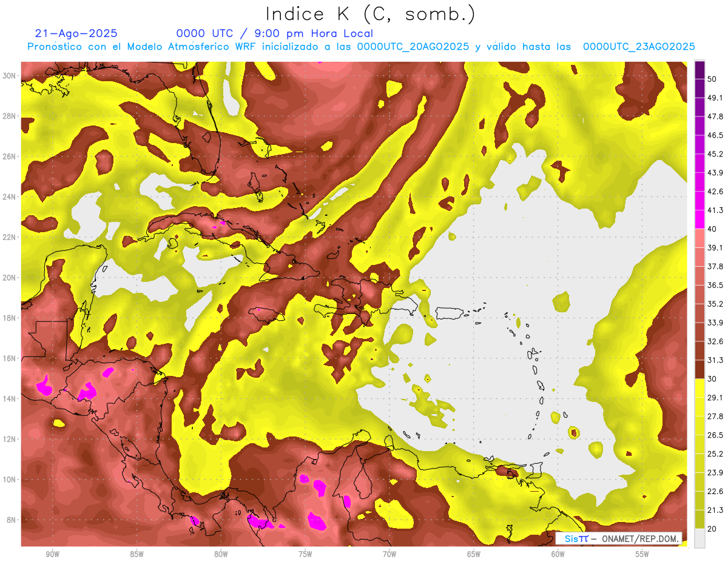Click the dark purple swatch above the 50 legend label

tap(699, 70)
